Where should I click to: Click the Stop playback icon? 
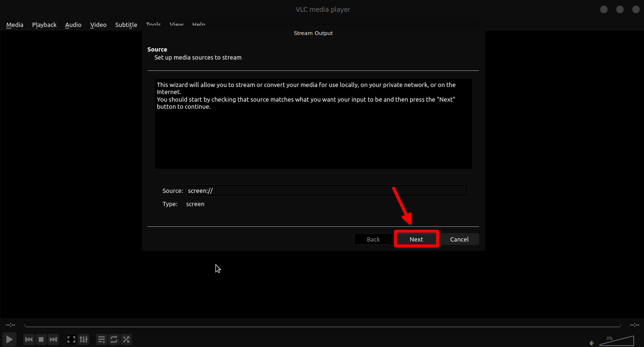pyautogui.click(x=41, y=339)
